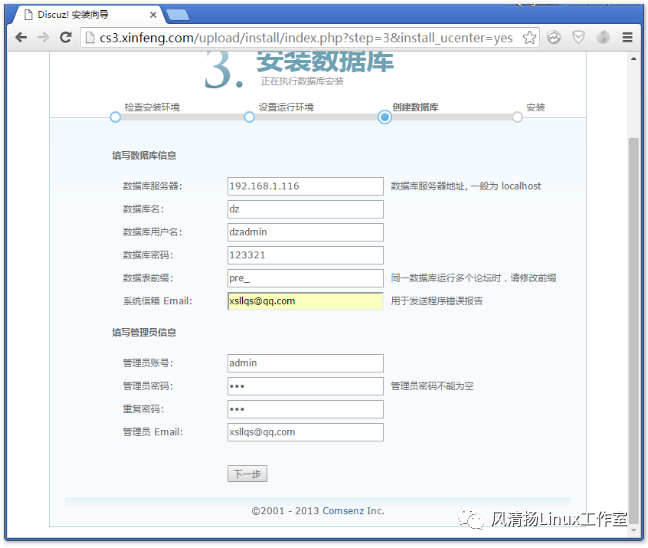Click the 管理员账号 field containing admin
This screenshot has width=648, height=548.
point(305,363)
